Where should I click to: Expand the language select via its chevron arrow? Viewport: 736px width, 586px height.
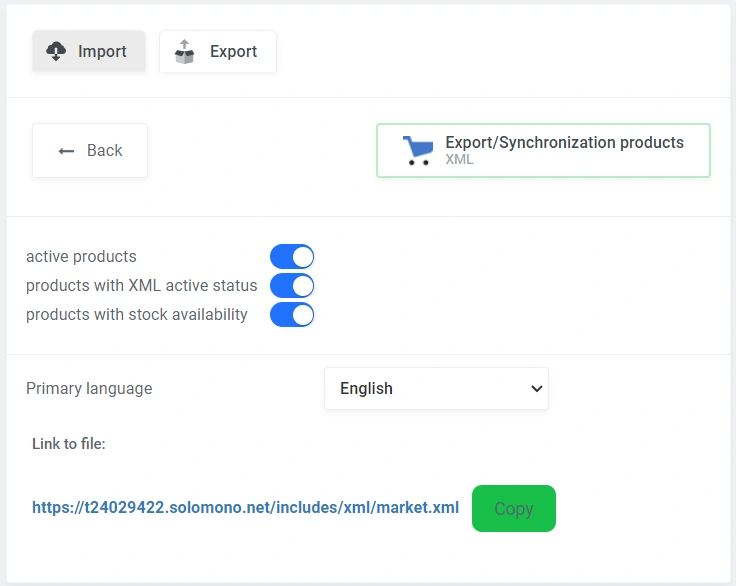pyautogui.click(x=536, y=388)
